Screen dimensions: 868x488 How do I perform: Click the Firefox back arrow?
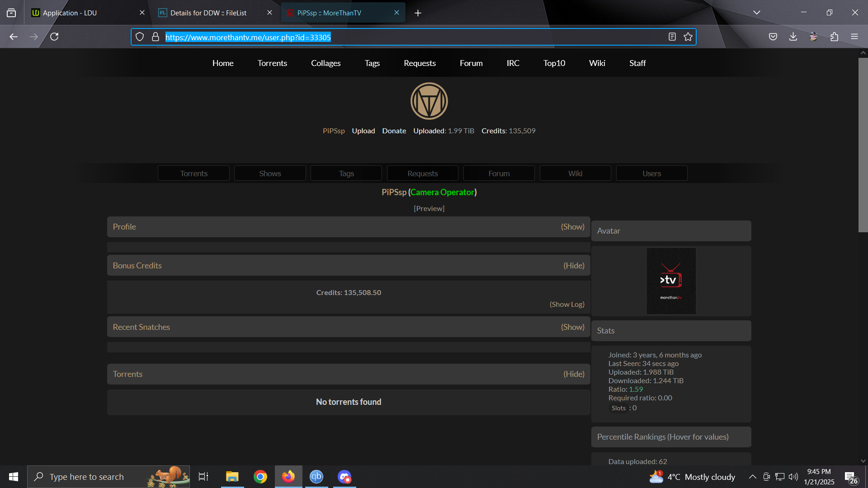tap(14, 37)
